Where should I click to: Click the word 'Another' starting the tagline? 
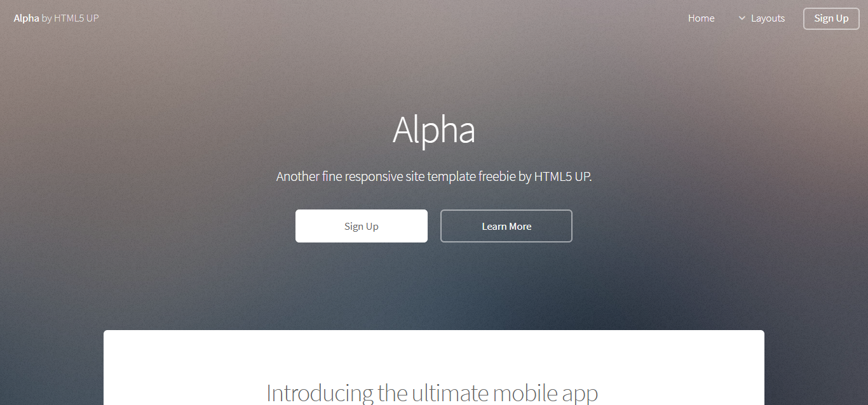point(297,176)
